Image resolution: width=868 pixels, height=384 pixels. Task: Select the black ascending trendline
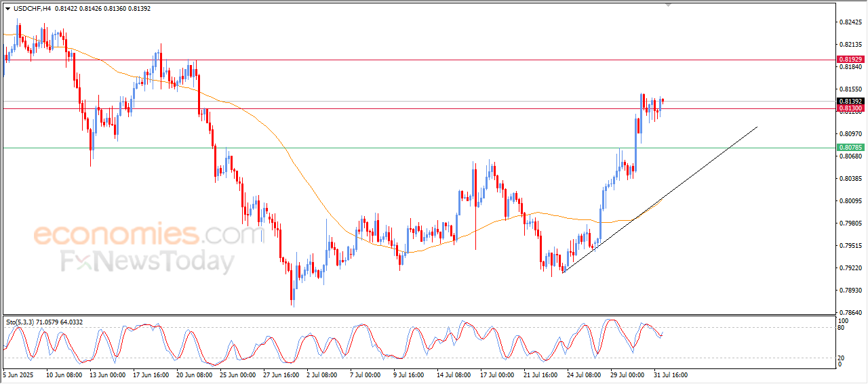coord(661,199)
